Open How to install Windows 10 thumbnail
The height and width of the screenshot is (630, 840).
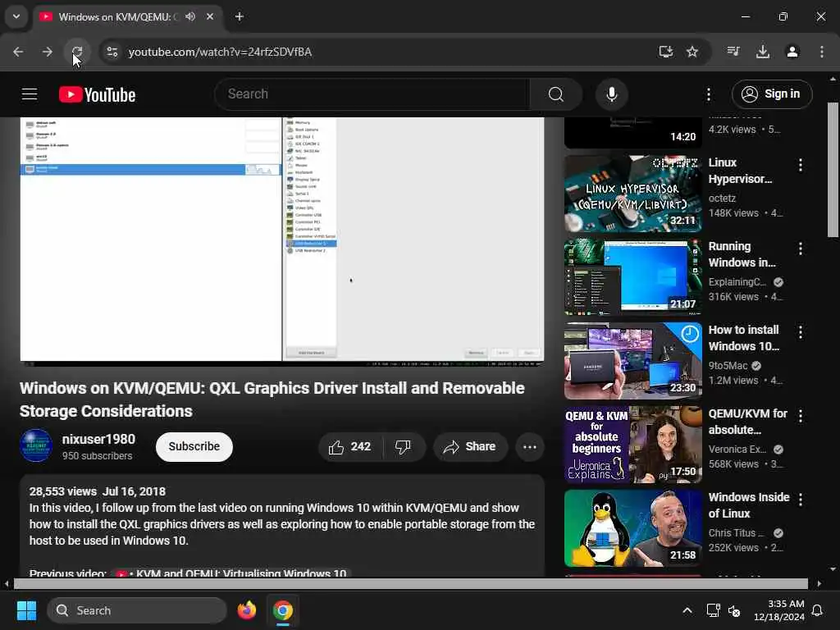tap(632, 361)
